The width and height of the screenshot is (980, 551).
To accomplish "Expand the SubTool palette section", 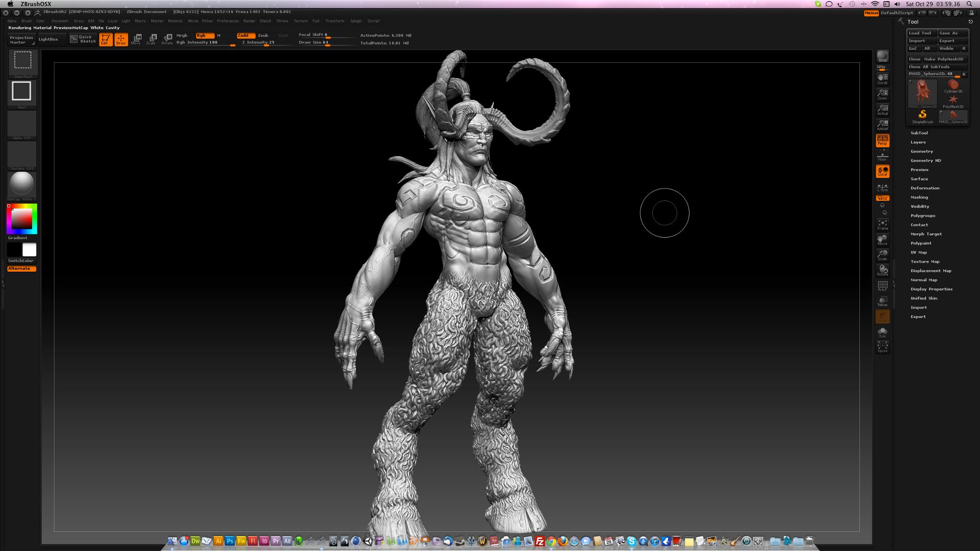I will pyautogui.click(x=919, y=133).
